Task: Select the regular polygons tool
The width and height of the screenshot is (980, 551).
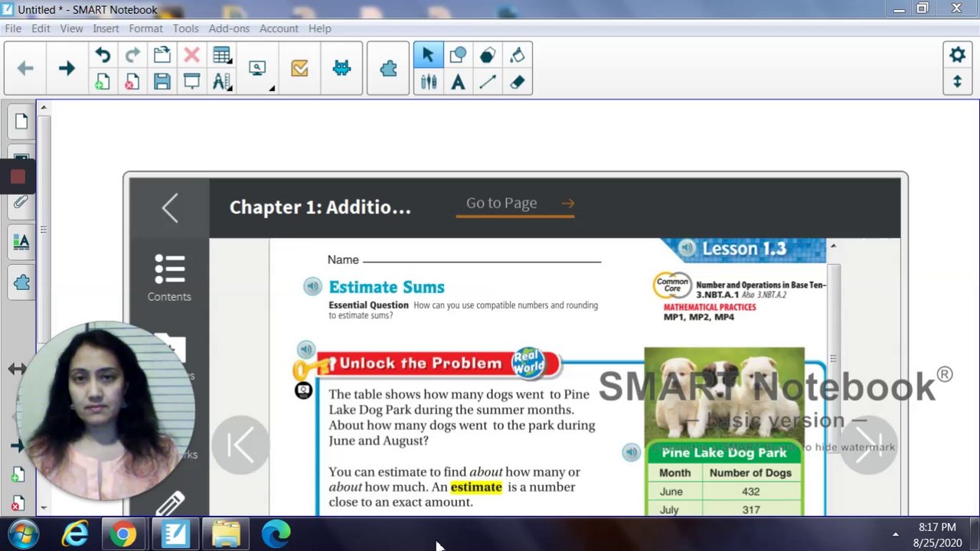Action: click(488, 55)
